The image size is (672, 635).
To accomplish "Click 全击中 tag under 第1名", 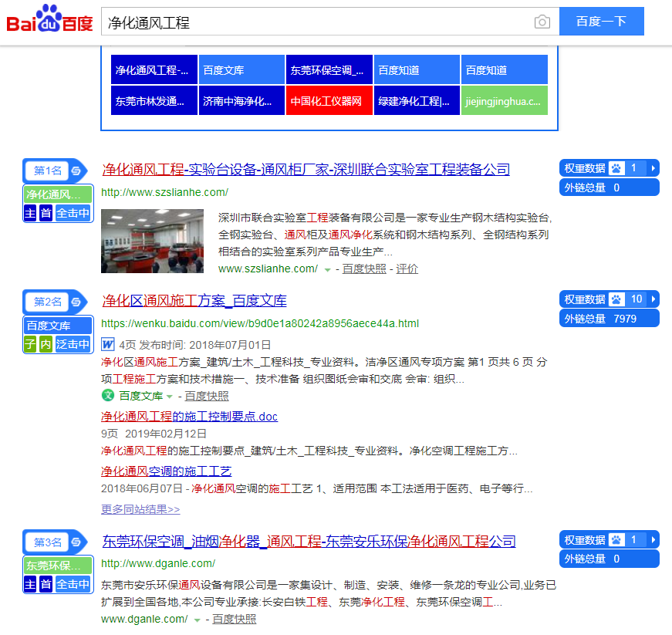I will [73, 213].
